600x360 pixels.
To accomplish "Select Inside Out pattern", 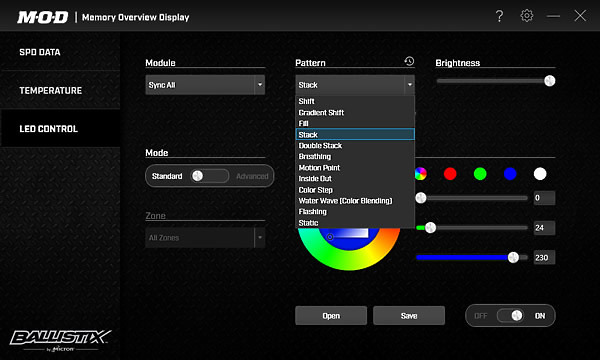I will [x=355, y=179].
